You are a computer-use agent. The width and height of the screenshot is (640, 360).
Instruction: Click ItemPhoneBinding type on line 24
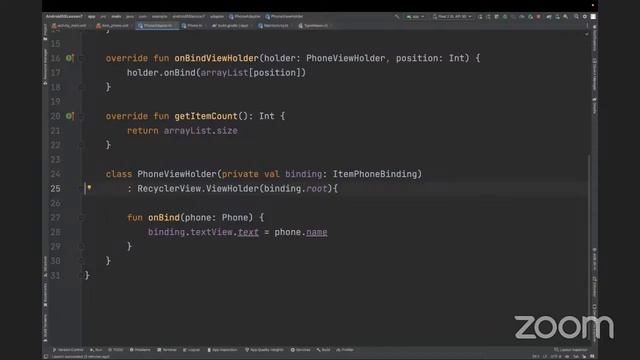375,174
